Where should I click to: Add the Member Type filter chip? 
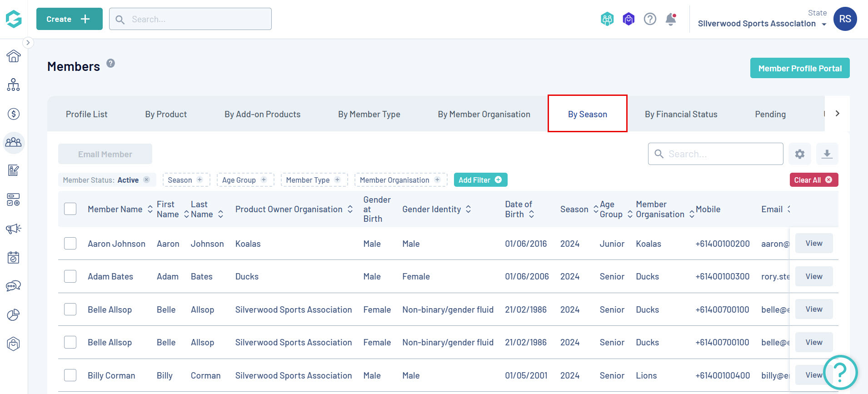coord(314,180)
